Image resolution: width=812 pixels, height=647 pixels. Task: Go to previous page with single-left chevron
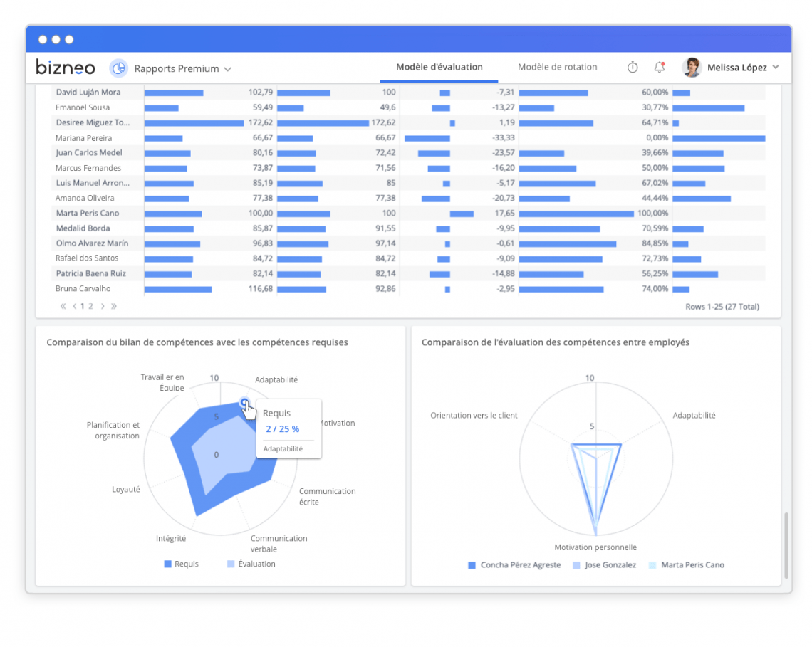click(74, 305)
